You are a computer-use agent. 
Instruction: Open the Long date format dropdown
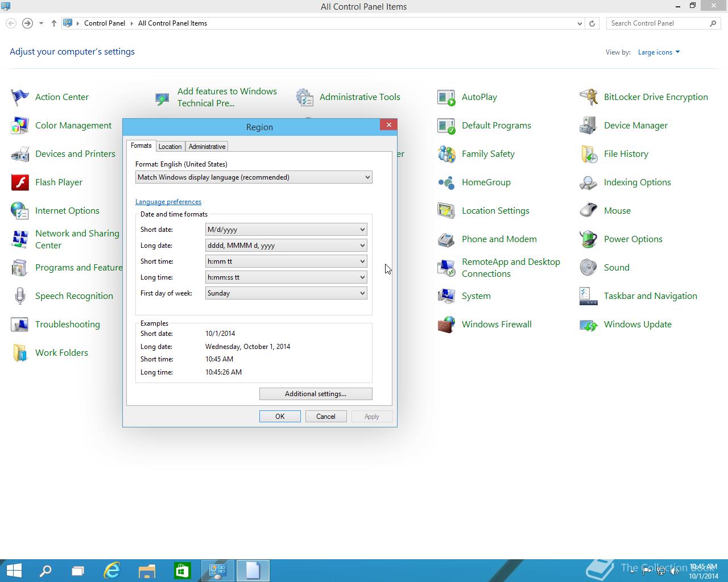(286, 246)
